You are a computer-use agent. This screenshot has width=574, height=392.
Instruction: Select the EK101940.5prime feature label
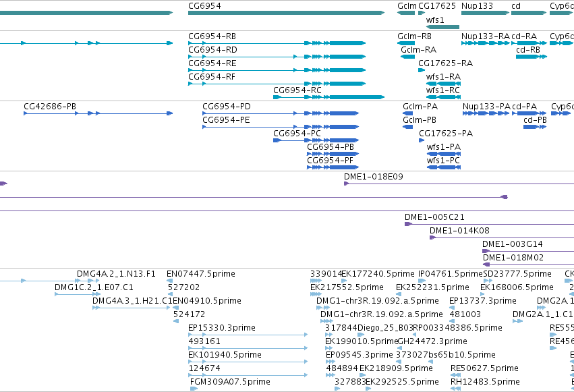pos(225,356)
